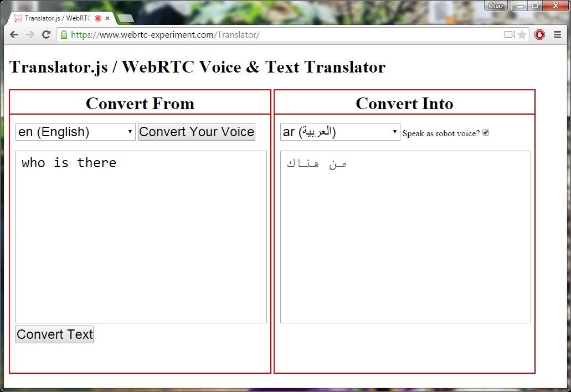The image size is (571, 392).
Task: Go back using the browser back arrow
Action: pyautogui.click(x=14, y=34)
